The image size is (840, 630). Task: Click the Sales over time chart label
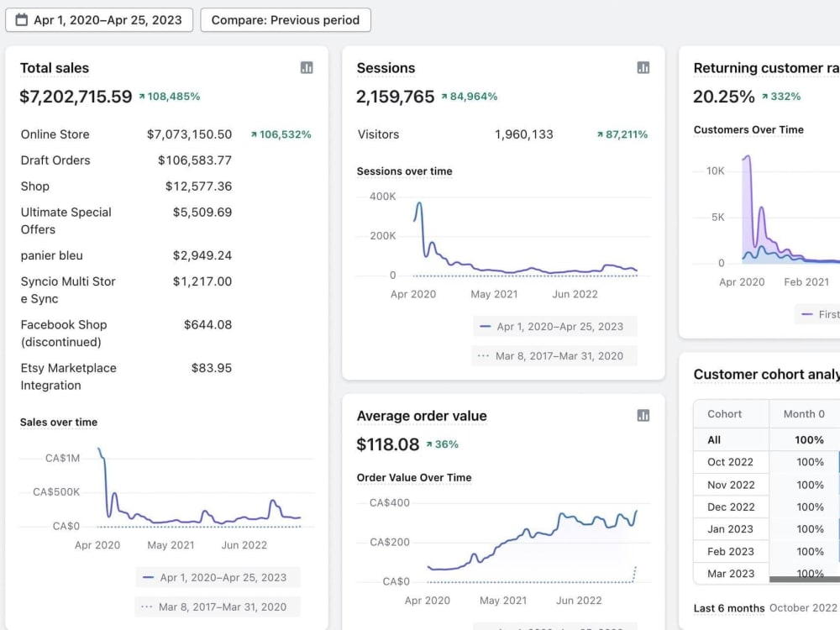(59, 423)
